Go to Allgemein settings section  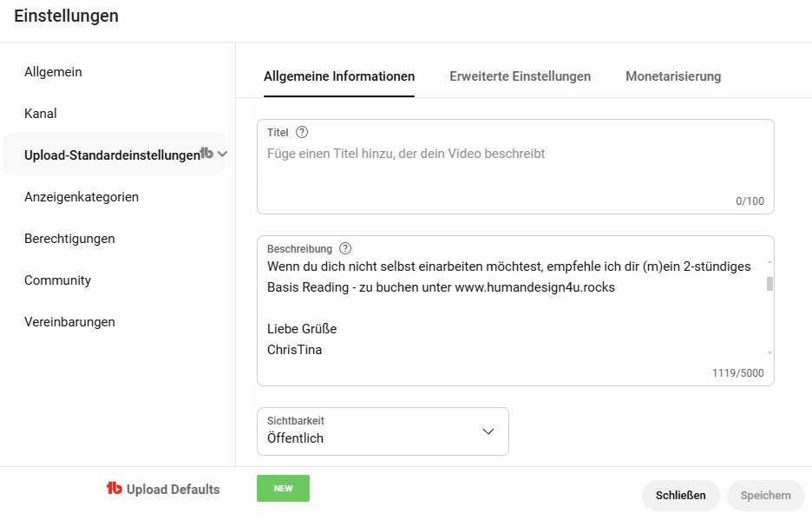pos(53,72)
